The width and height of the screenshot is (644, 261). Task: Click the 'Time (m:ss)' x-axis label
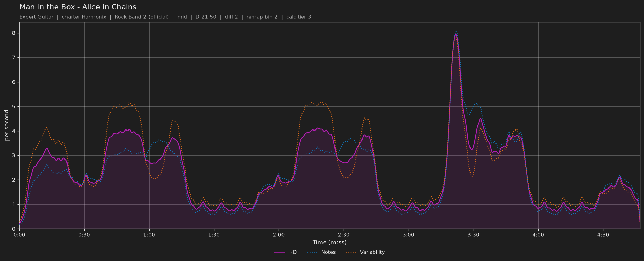(x=329, y=242)
